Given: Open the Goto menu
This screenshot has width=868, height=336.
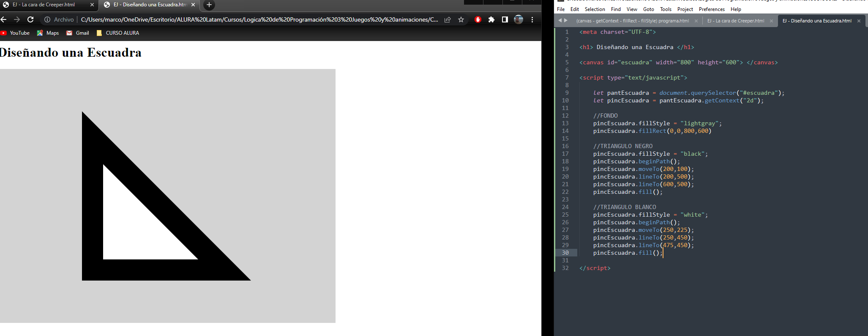Looking at the screenshot, I should coord(648,9).
